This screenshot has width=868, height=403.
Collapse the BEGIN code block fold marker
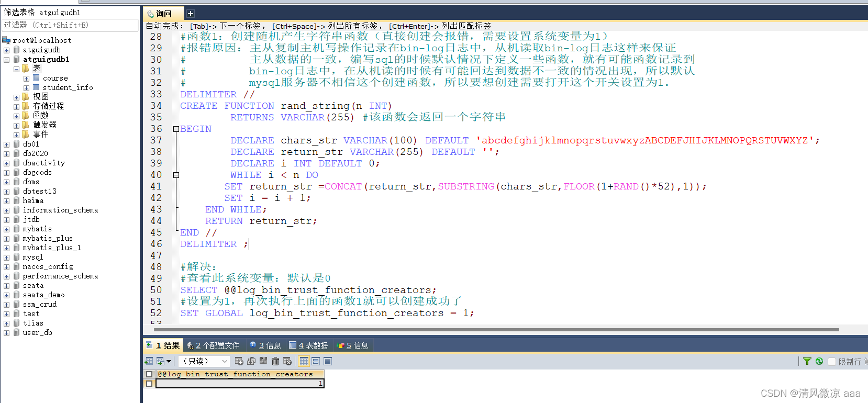176,129
